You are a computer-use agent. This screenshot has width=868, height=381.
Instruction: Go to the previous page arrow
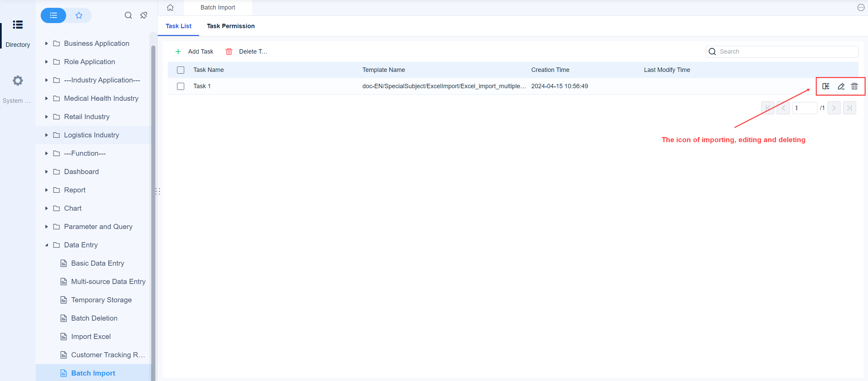coord(783,108)
